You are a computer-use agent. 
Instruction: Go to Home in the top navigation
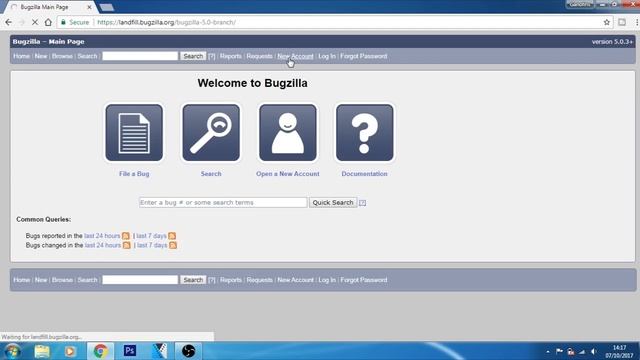[22, 56]
